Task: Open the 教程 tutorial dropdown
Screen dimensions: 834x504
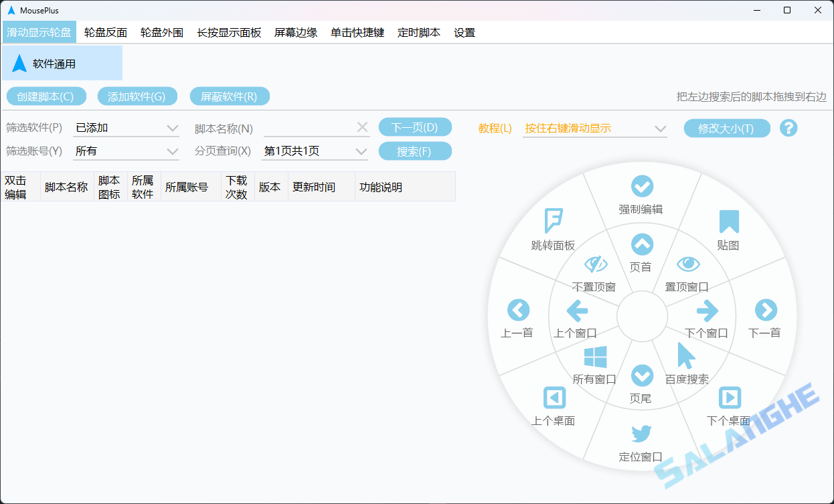Action: click(594, 127)
